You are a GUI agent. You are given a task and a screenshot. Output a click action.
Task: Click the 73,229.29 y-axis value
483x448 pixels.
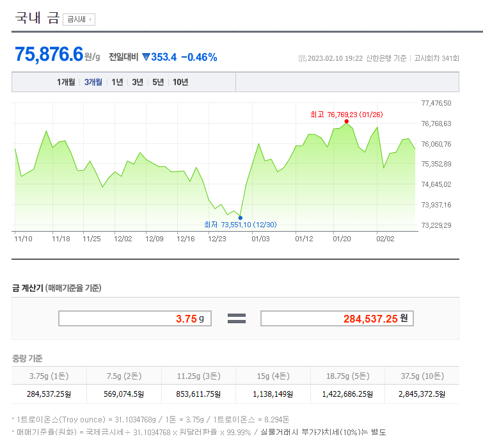pyautogui.click(x=436, y=225)
